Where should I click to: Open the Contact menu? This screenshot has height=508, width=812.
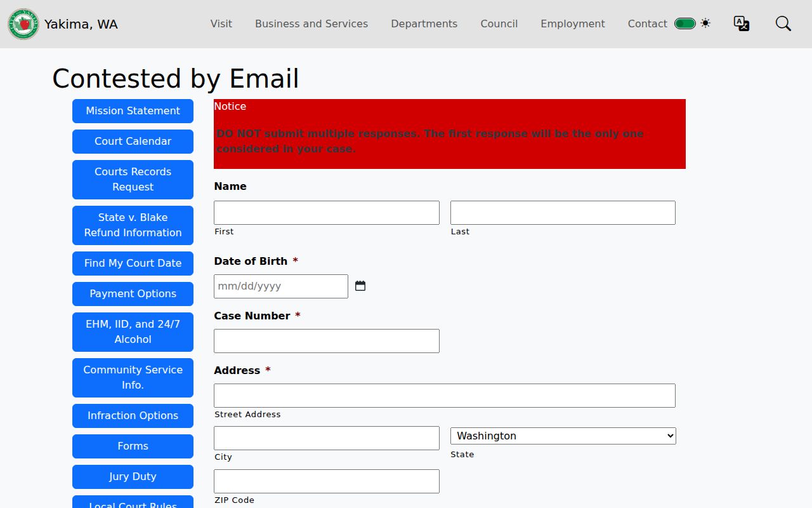648,23
